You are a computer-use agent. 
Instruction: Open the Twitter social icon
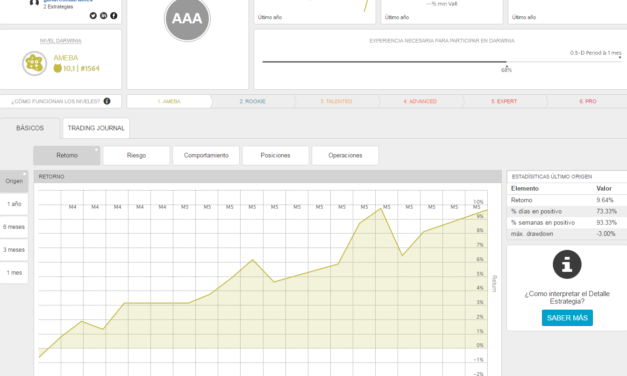(x=93, y=16)
